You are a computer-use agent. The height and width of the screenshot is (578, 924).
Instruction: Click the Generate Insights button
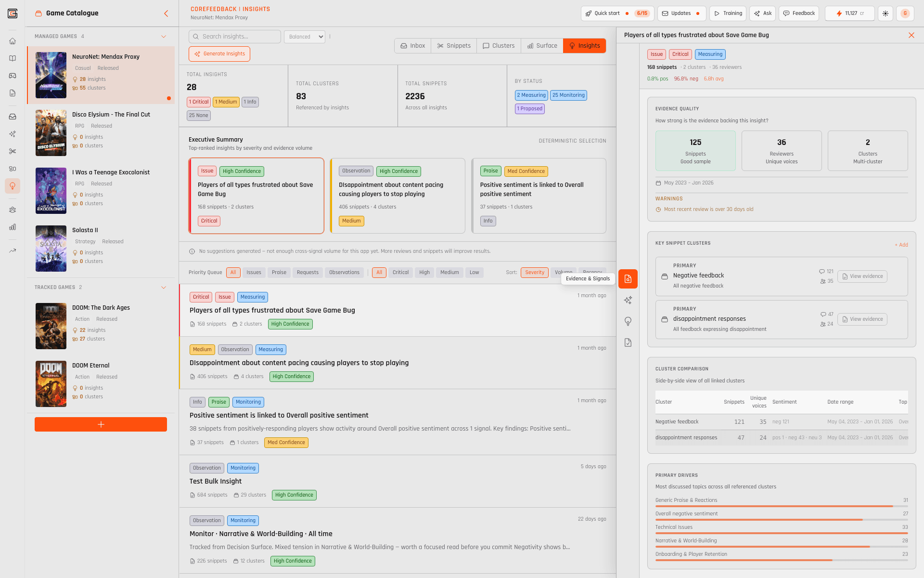[219, 54]
